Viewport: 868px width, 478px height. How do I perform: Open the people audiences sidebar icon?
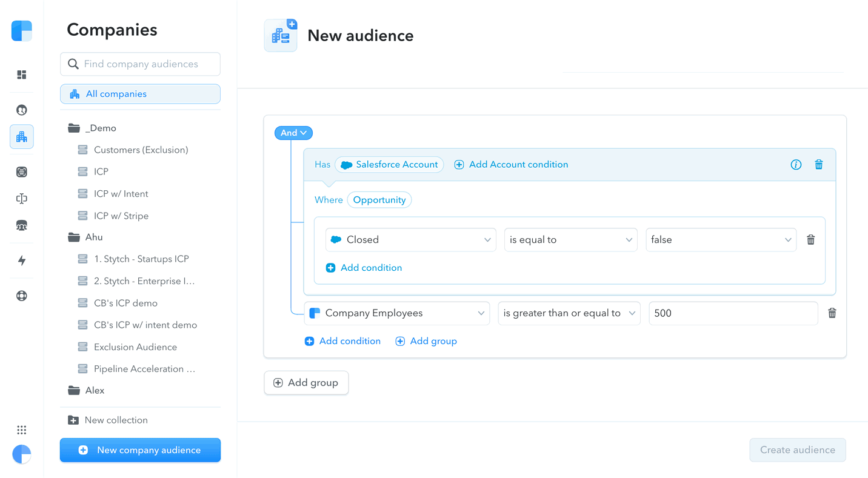click(22, 110)
